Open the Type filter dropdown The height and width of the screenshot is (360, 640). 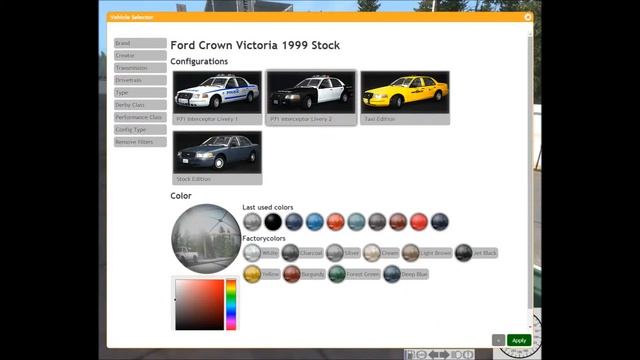tap(140, 92)
